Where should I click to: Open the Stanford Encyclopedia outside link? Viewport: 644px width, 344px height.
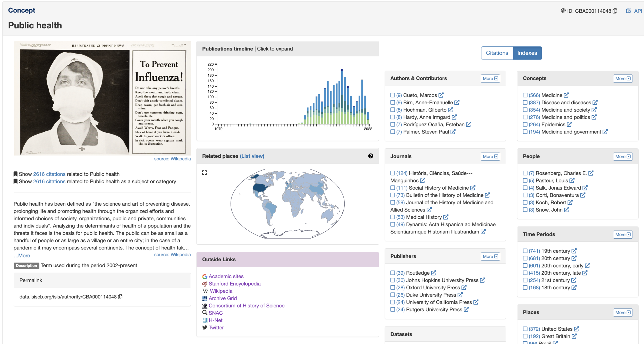[234, 283]
